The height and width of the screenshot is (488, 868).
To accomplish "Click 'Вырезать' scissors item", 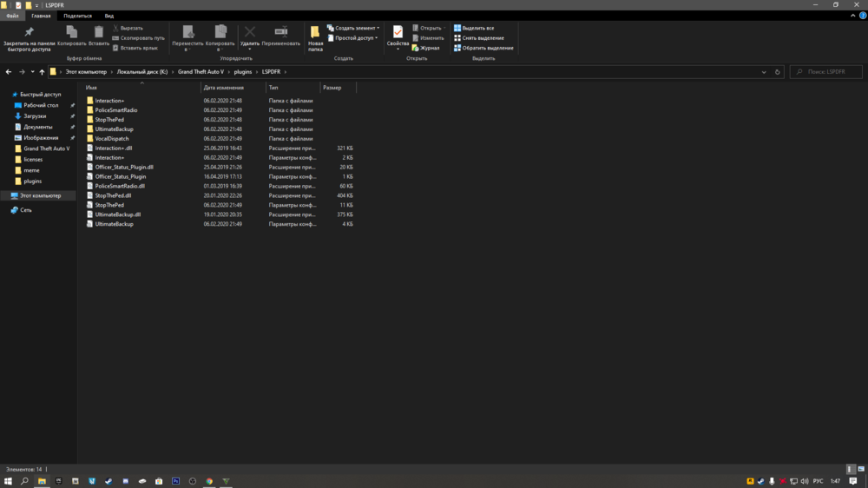I will 128,28.
